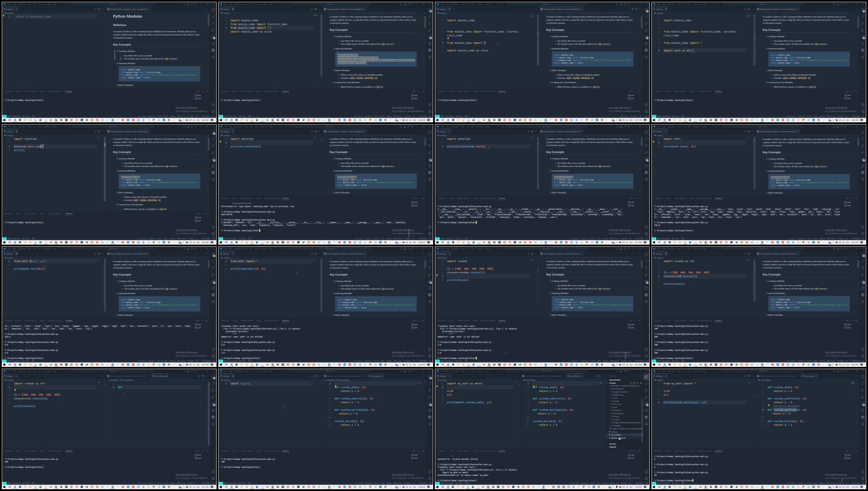Image resolution: width=868 pixels, height=491 pixels.
Task: Click New Terminal plus icon in 'Python Modules' title frame
Action: pyautogui.click(x=198, y=91)
